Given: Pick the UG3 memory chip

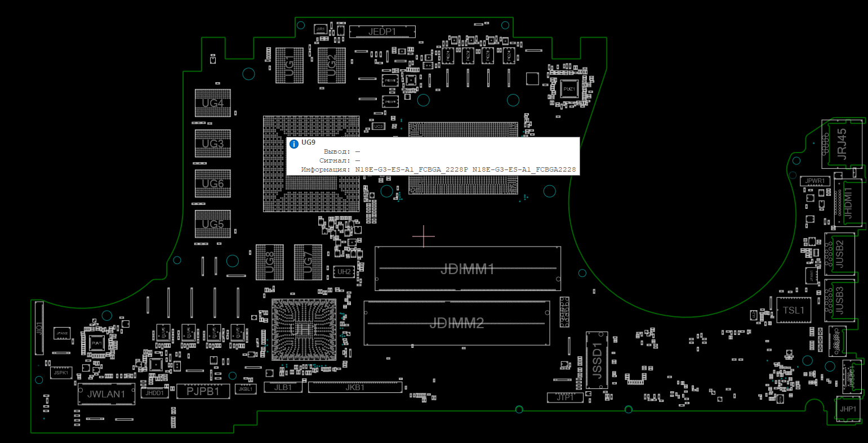Looking at the screenshot, I should [212, 144].
